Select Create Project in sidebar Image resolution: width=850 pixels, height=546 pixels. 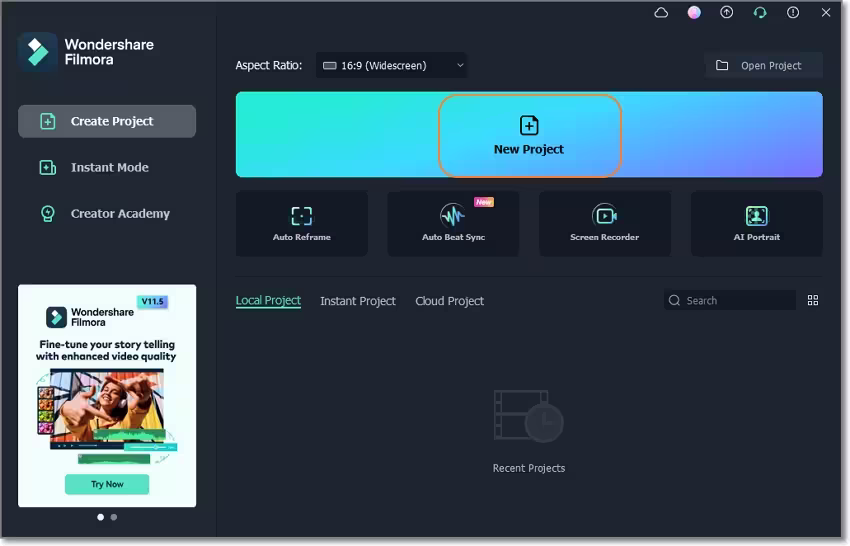click(x=107, y=121)
